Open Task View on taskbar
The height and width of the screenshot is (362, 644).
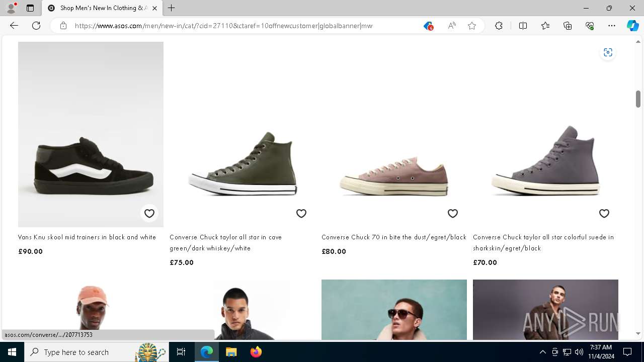pos(181,352)
